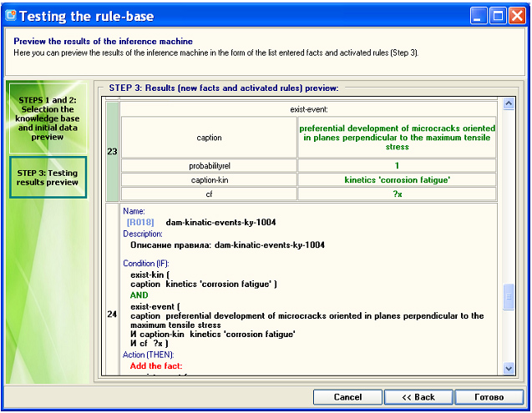Screen dimensions: 532x413
Task: Click the scrollbar up arrow in results preview
Action: 509,103
